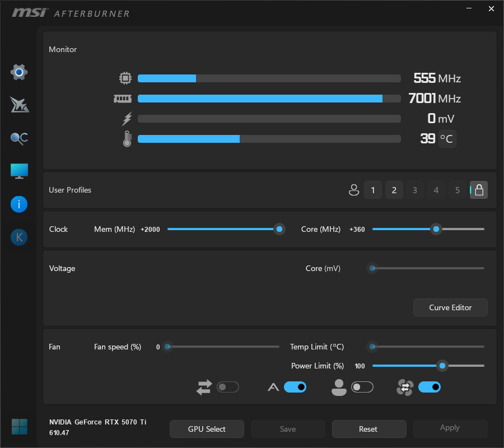Click the user profile person outline icon
Viewport: 504px width, 448px height.
pos(354,190)
